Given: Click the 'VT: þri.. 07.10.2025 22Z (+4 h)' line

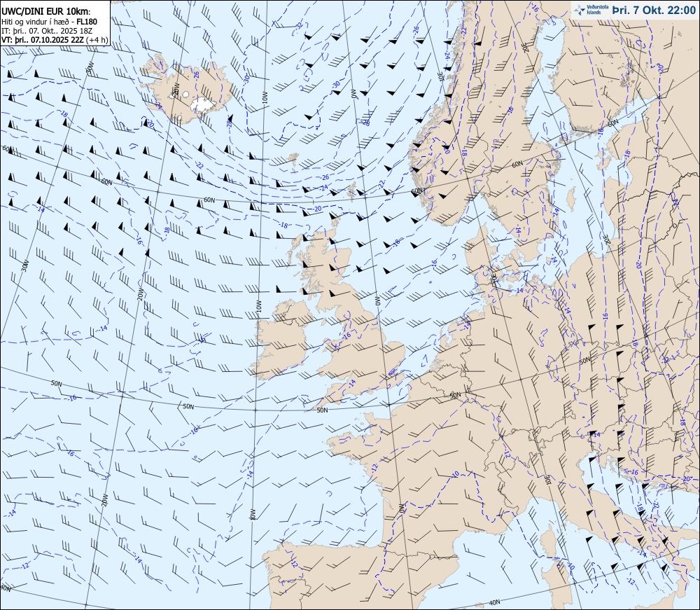Looking at the screenshot, I should click(x=54, y=39).
